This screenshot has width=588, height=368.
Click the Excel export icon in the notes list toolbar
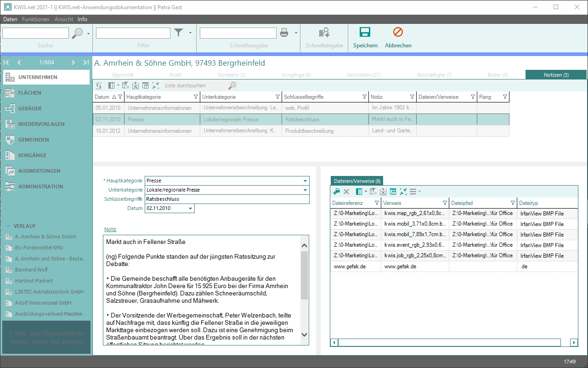coord(136,85)
